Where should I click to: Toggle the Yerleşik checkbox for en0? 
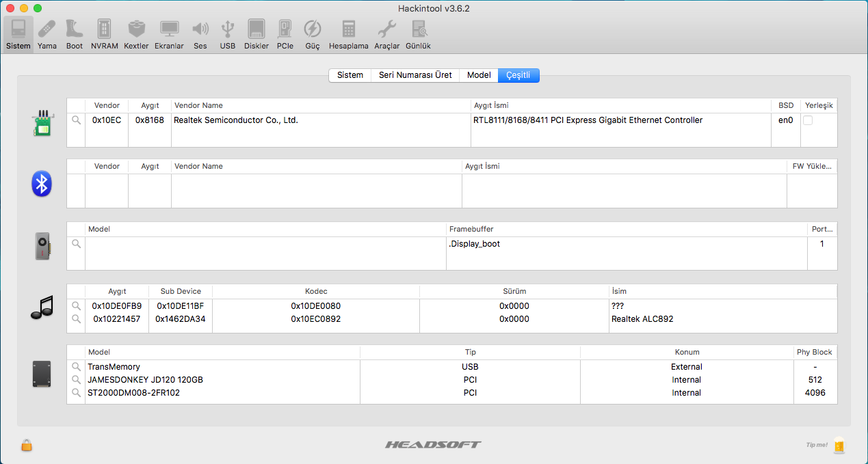808,120
